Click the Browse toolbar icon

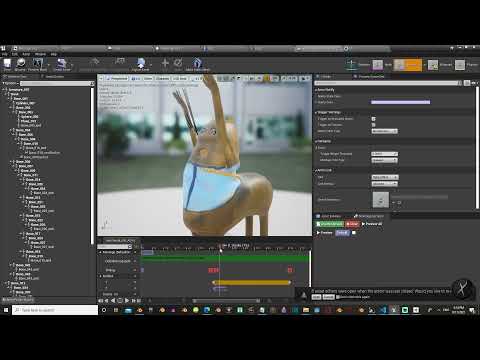(20, 64)
